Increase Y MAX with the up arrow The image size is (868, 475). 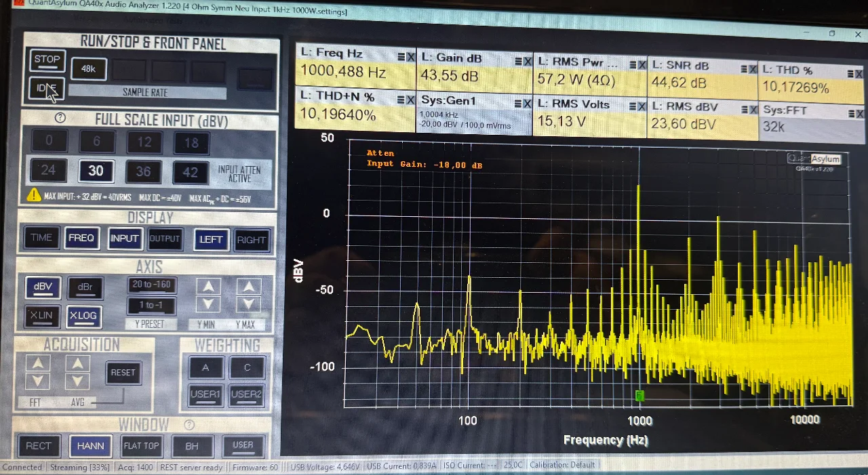click(249, 287)
